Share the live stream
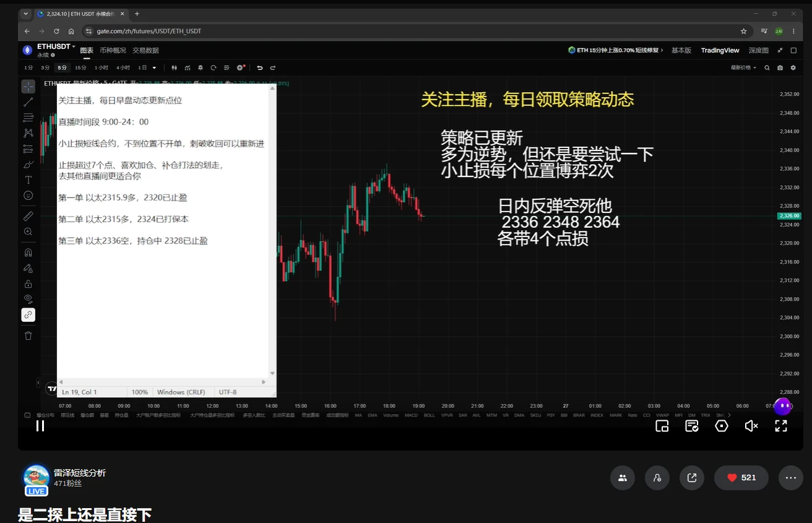The width and height of the screenshot is (812, 523). (x=692, y=478)
